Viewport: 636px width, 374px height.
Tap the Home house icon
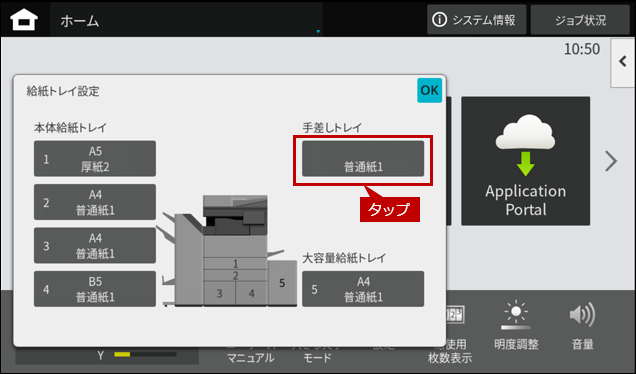click(24, 20)
